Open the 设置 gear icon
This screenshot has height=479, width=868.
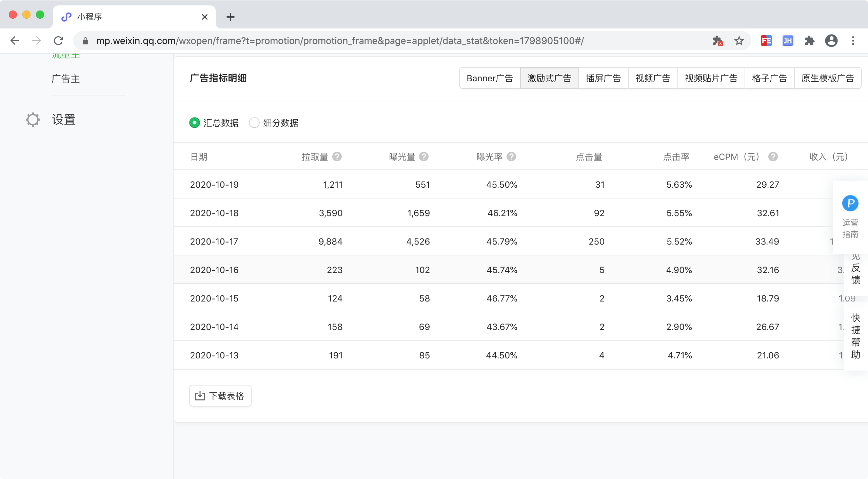tap(33, 120)
